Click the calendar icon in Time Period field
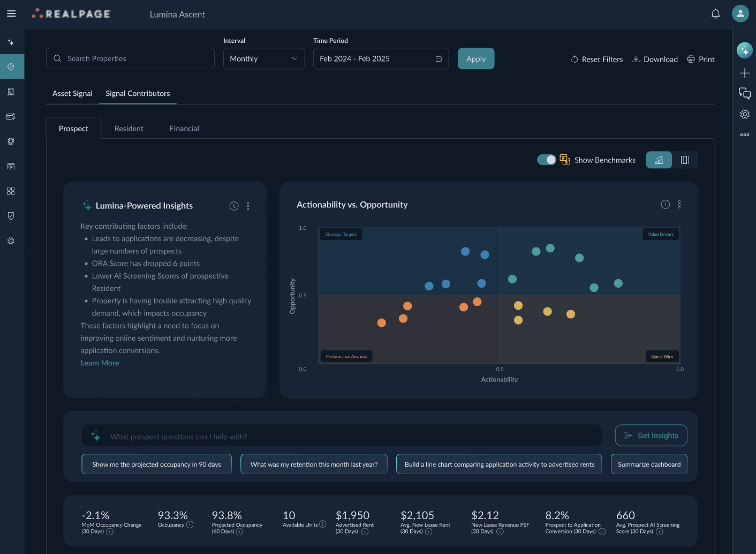This screenshot has width=756, height=554. 439,59
